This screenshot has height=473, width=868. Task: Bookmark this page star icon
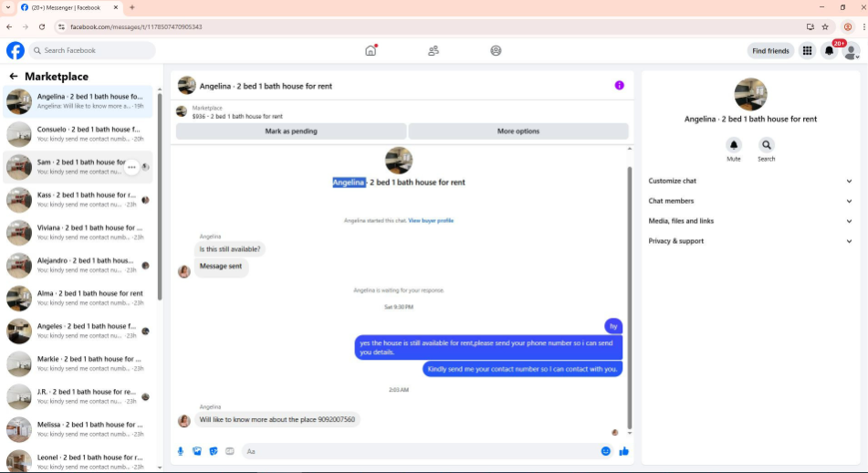coord(825,26)
